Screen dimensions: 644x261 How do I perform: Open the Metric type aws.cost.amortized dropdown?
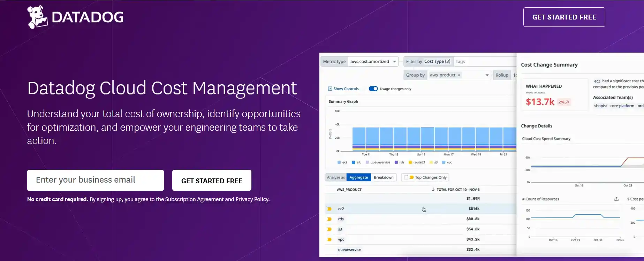click(373, 61)
